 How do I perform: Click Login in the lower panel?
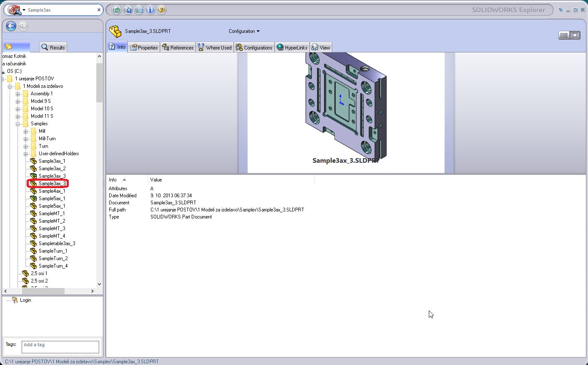25,300
